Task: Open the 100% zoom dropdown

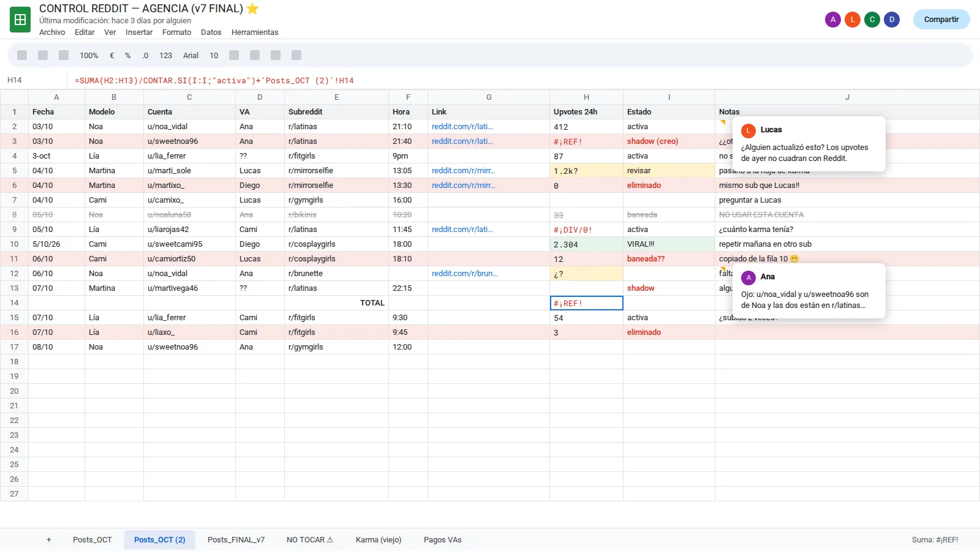Action: click(x=89, y=55)
